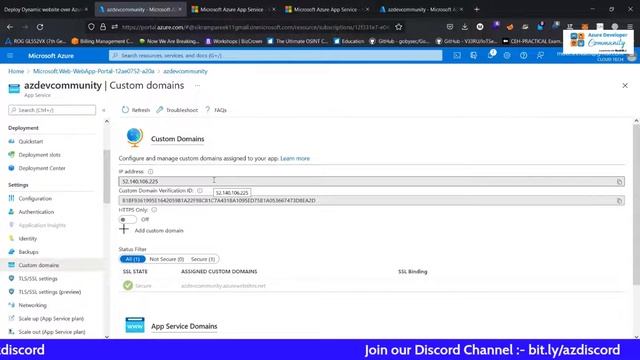Open FAQs from the toolbar
Image resolution: width=640 pixels, height=360 pixels.
pos(216,110)
